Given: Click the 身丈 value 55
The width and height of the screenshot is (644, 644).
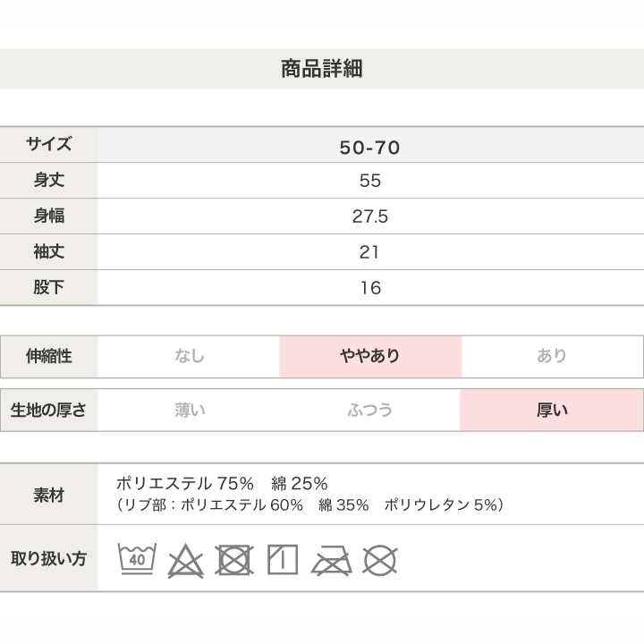Looking at the screenshot, I should coord(370,181).
